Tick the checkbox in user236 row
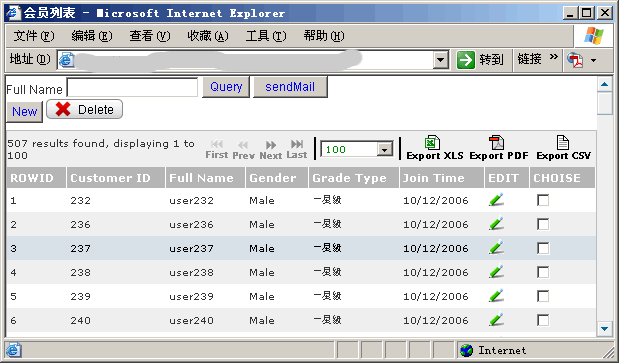The width and height of the screenshot is (619, 363). tap(543, 224)
